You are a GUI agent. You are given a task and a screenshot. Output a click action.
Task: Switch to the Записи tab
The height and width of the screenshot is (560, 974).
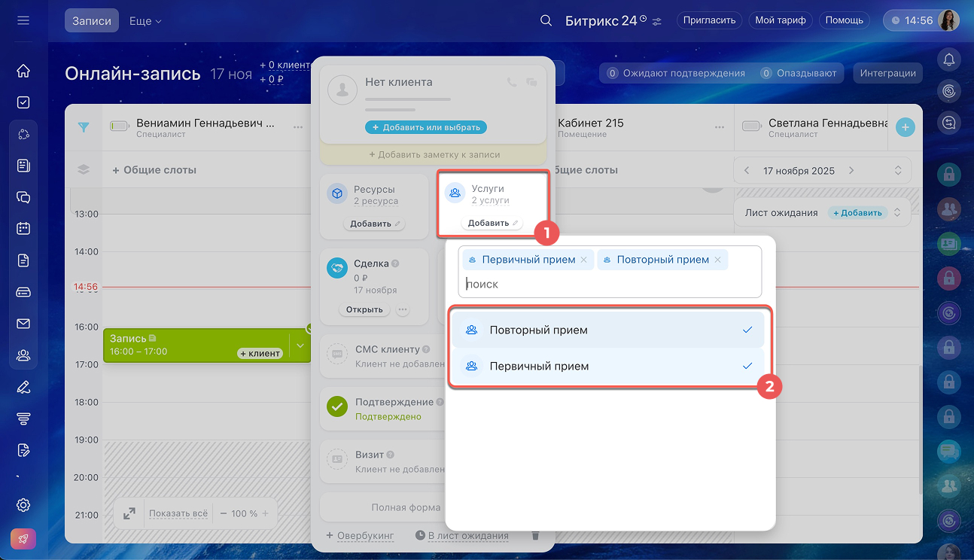coord(92,21)
